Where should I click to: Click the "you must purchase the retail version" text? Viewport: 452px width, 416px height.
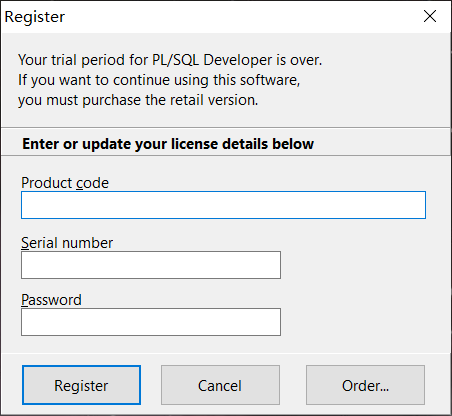coord(138,100)
